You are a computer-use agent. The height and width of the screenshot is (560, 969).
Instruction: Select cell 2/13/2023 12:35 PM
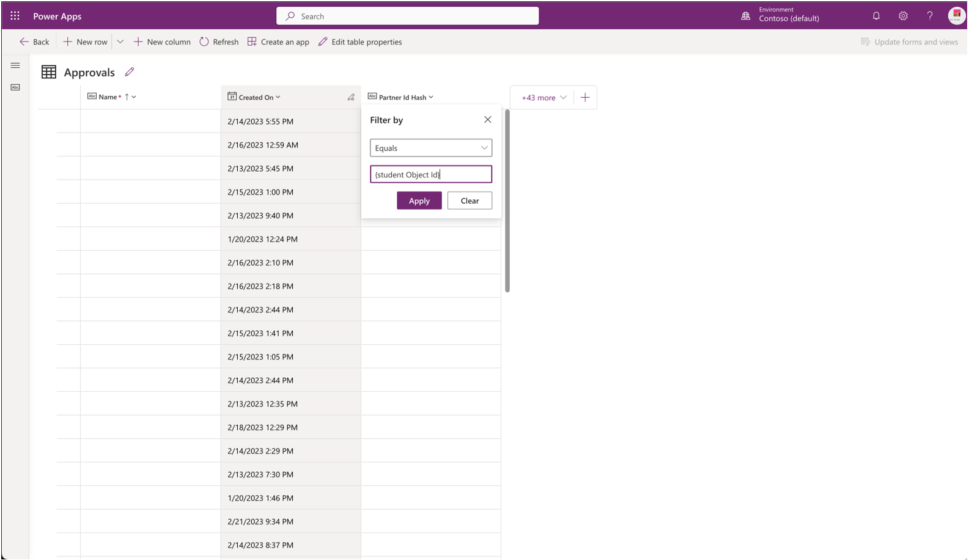click(291, 403)
